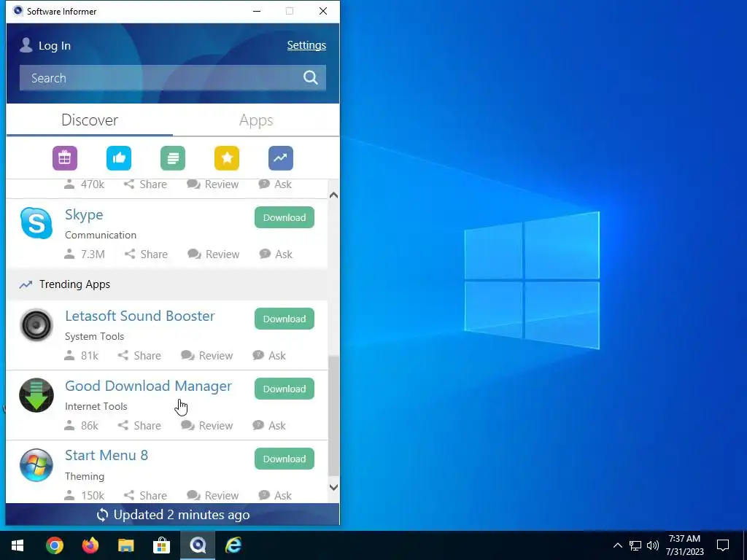Open the green articles list icon
The width and height of the screenshot is (747, 560).
click(173, 158)
